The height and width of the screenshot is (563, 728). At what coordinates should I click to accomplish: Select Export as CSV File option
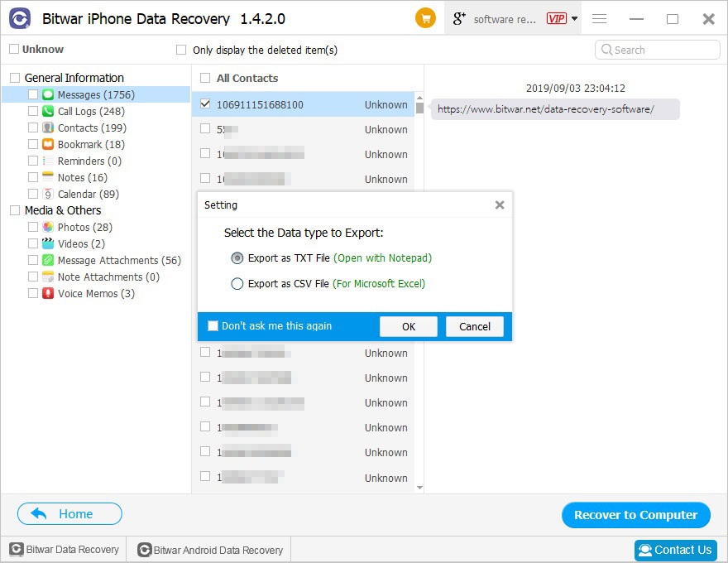(237, 283)
